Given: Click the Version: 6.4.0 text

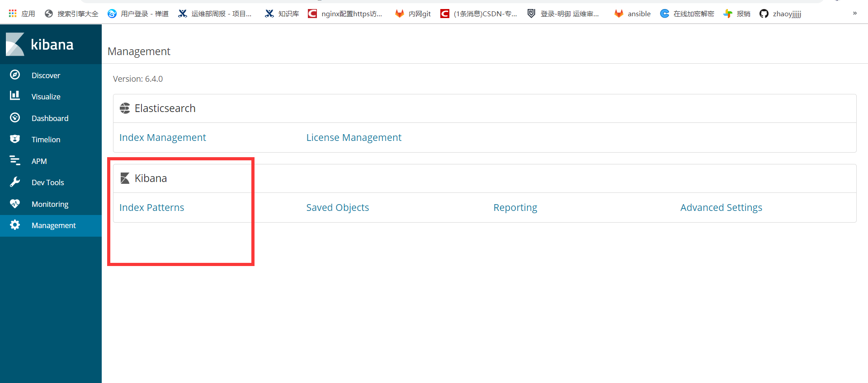Looking at the screenshot, I should [138, 79].
